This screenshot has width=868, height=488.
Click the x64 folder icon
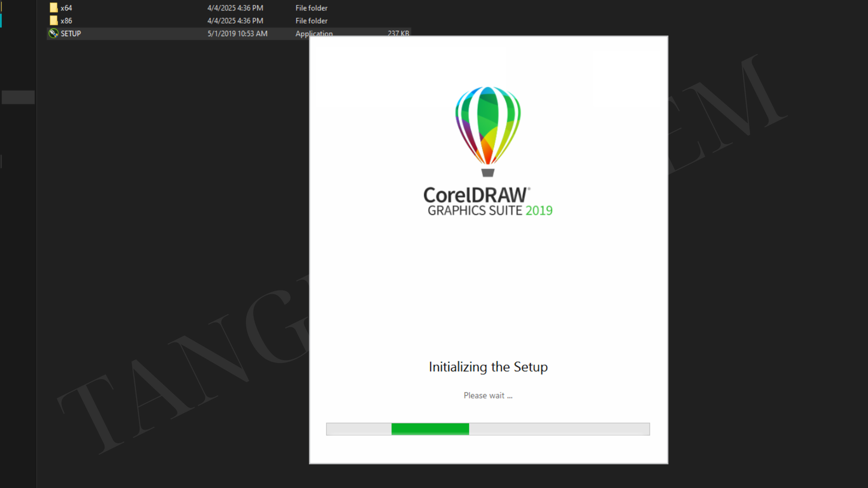[53, 8]
